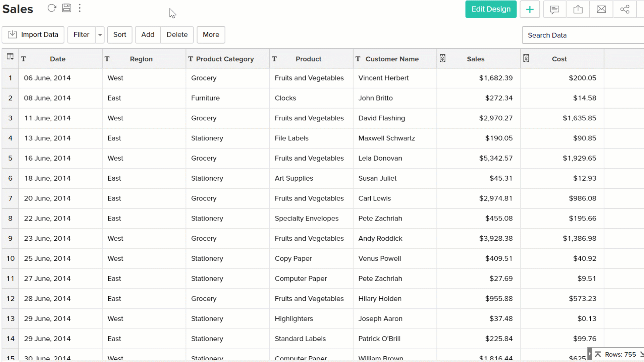Open the More menu
Screen dimensions: 644x362
click(211, 35)
